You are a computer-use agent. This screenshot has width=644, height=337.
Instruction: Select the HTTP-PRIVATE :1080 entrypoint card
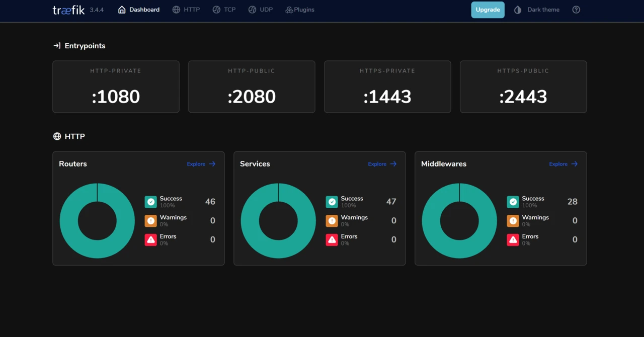[116, 87]
